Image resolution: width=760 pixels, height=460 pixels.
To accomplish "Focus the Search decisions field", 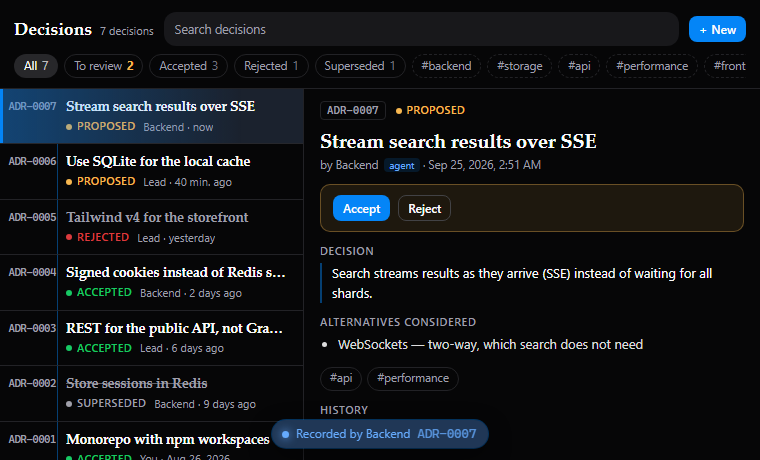I will point(421,30).
